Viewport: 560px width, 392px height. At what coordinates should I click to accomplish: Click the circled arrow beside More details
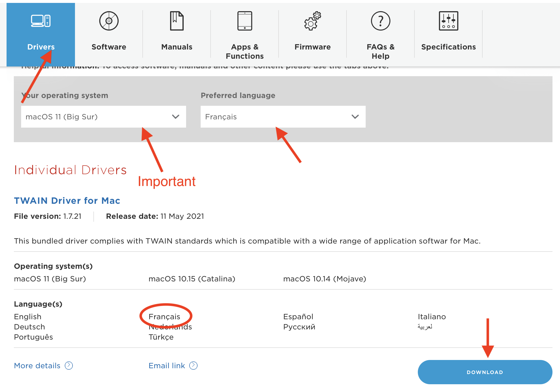tap(69, 365)
